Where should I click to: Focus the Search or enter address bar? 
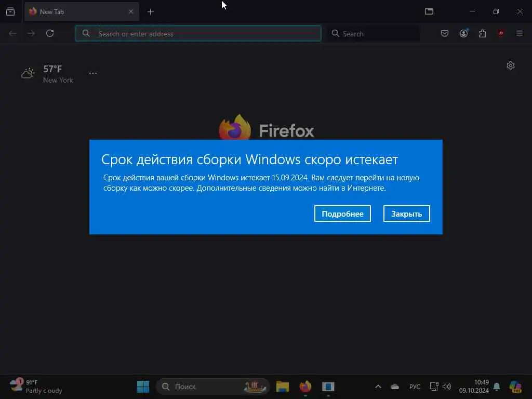point(198,33)
